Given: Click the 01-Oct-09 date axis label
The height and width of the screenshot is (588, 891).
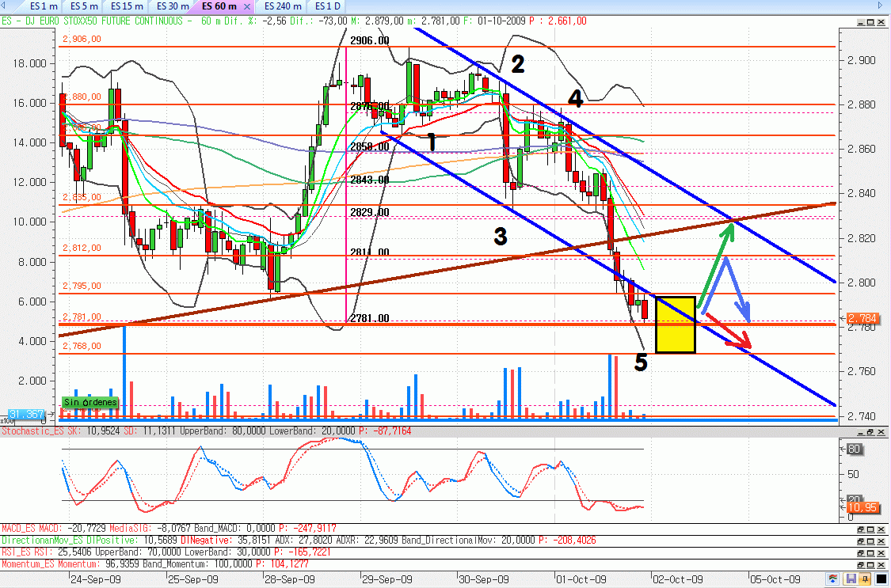Looking at the screenshot, I should pos(582,579).
